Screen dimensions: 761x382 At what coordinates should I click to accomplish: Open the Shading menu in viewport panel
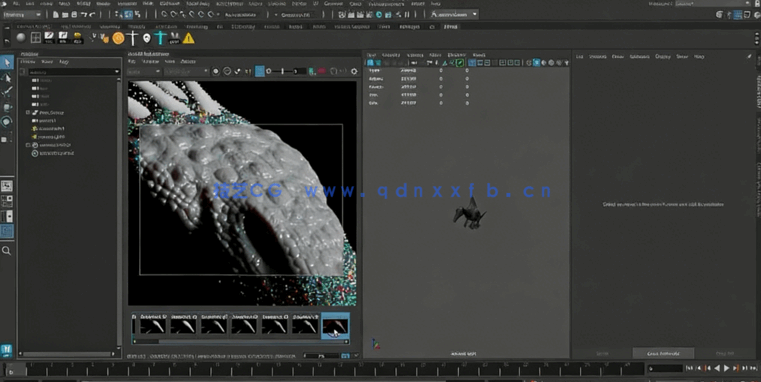(x=391, y=55)
